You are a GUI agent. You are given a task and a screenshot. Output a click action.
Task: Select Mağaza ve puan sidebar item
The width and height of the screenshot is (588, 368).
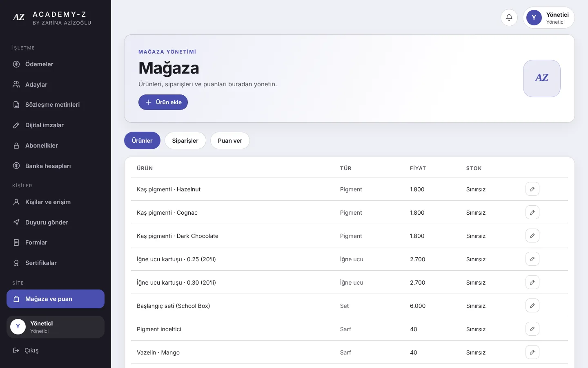[x=56, y=299]
